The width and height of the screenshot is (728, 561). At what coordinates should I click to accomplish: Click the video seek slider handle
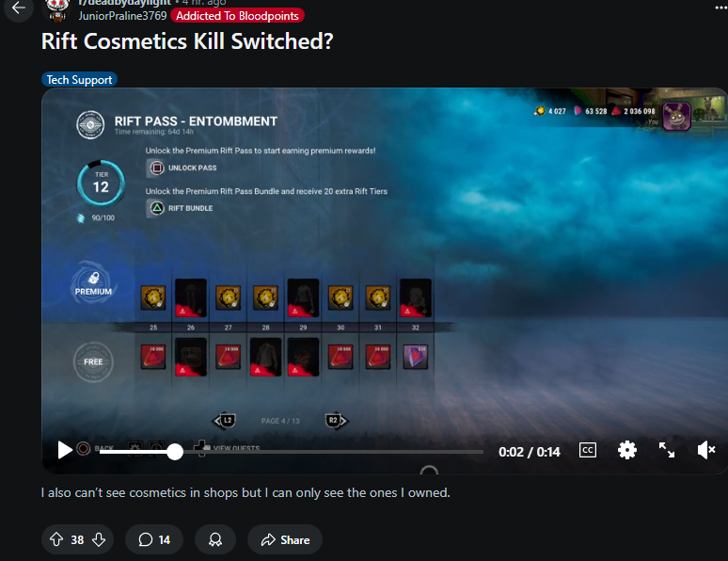pyautogui.click(x=175, y=451)
